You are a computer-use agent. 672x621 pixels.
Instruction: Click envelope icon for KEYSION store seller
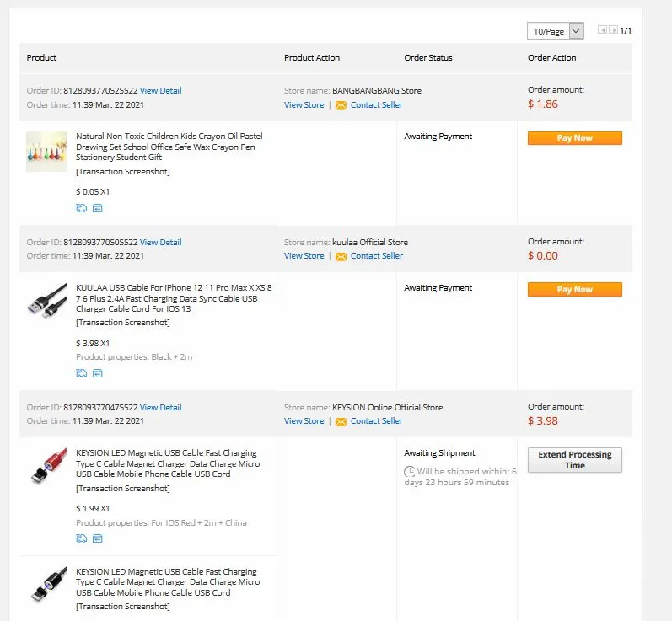[x=341, y=422]
